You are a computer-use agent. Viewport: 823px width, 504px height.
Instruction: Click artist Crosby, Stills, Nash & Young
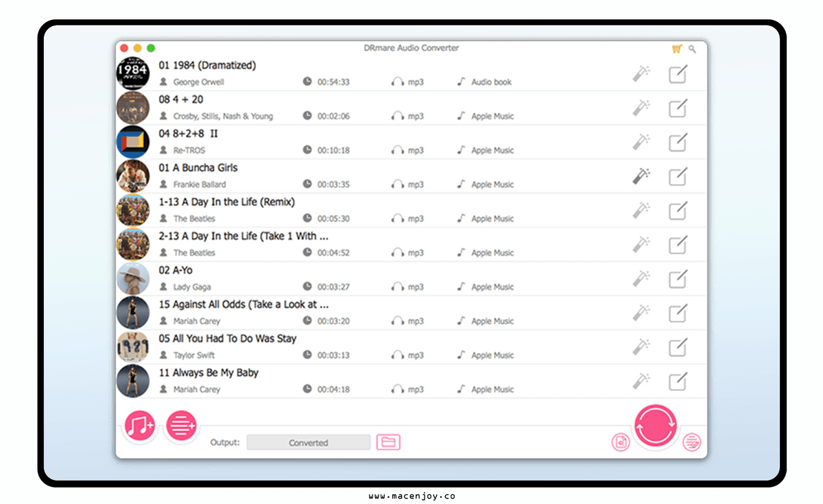click(223, 117)
